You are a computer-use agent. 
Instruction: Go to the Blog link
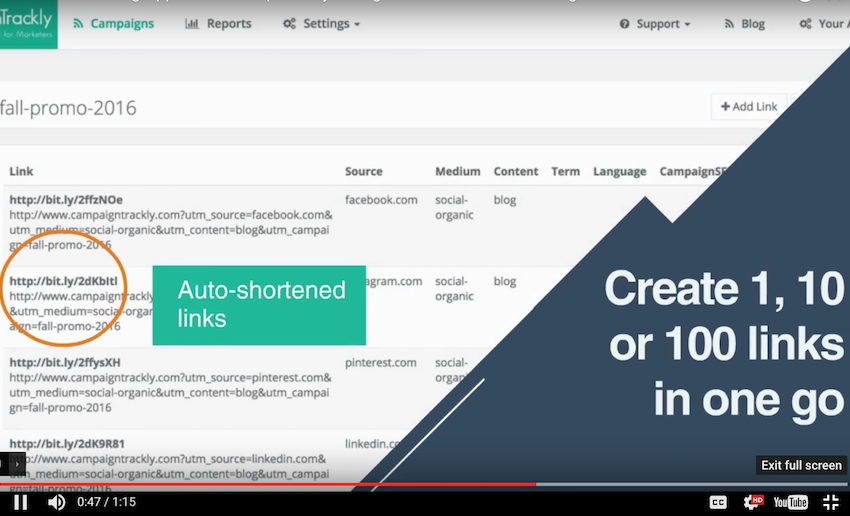click(x=744, y=24)
